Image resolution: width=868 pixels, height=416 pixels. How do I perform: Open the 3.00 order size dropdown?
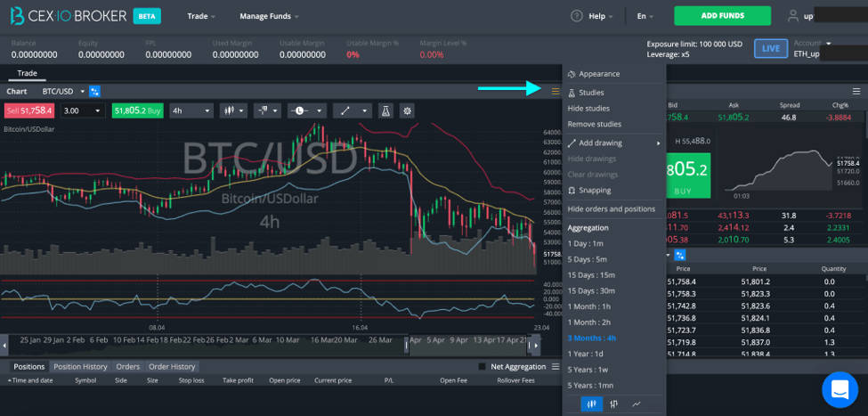click(x=82, y=110)
